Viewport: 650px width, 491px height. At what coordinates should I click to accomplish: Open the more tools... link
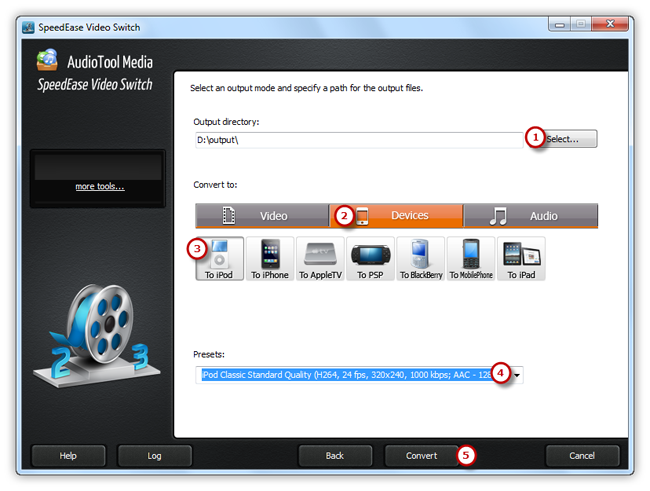tap(100, 186)
